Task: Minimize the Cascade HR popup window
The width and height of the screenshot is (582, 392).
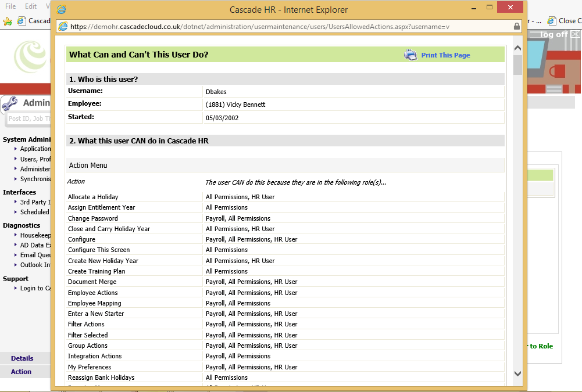Action: [x=474, y=8]
